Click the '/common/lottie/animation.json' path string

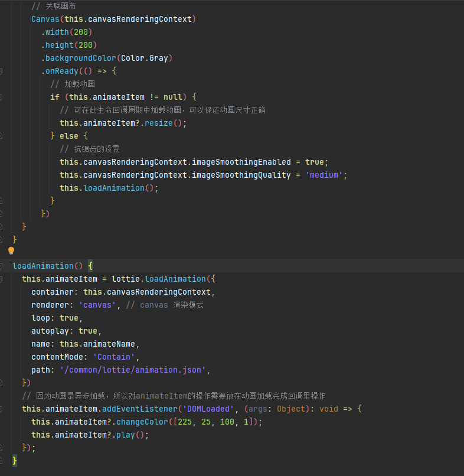click(x=135, y=370)
